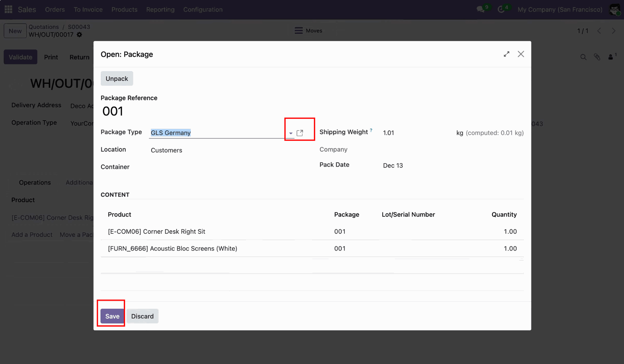Image resolution: width=624 pixels, height=364 pixels.
Task: Expand the dialog to full screen
Action: coord(506,54)
